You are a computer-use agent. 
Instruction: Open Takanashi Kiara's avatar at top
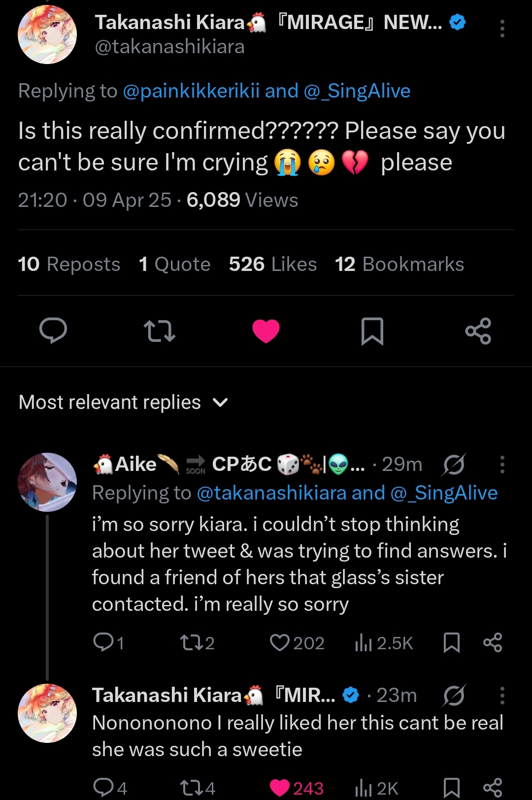[x=47, y=34]
